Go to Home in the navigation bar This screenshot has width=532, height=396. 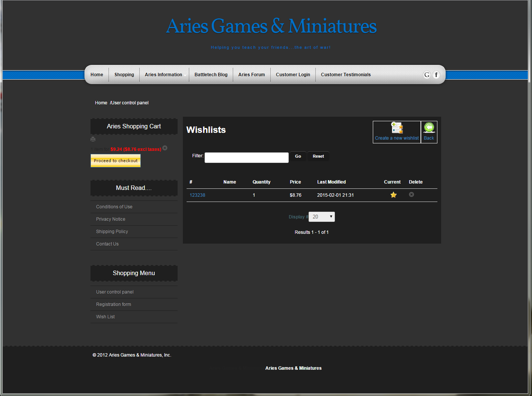pos(97,75)
